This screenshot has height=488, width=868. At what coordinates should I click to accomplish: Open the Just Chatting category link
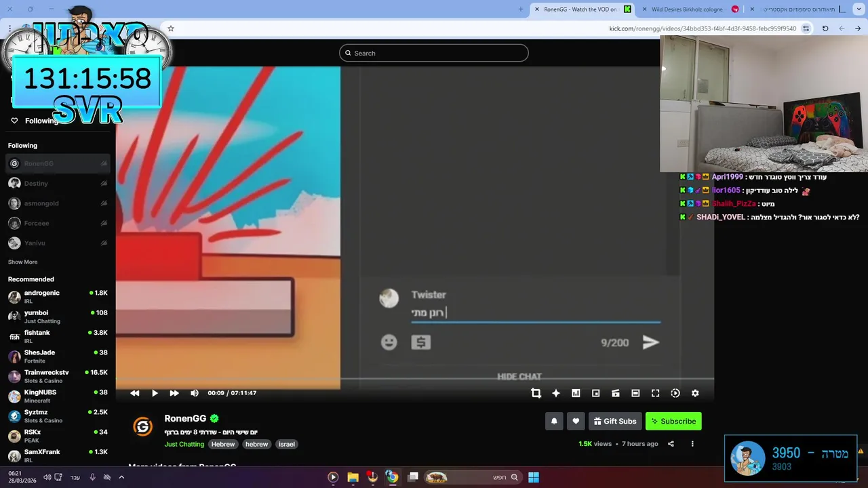184,444
